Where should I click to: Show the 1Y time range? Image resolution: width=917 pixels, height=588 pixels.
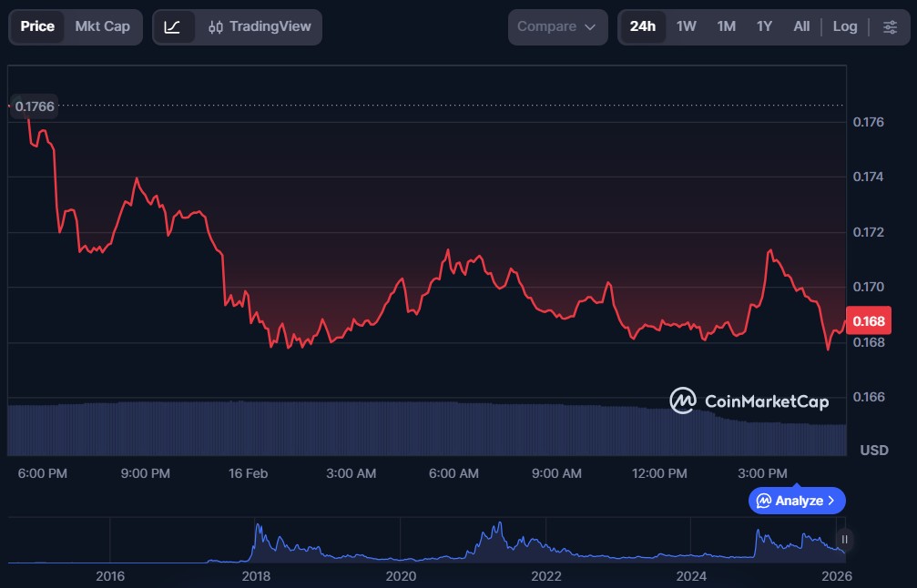pyautogui.click(x=764, y=26)
